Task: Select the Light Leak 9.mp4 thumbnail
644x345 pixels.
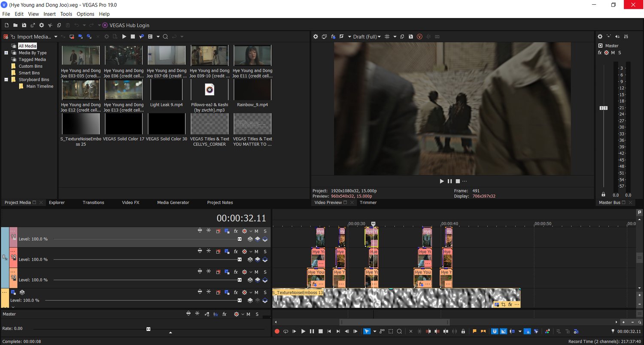Action: [167, 89]
